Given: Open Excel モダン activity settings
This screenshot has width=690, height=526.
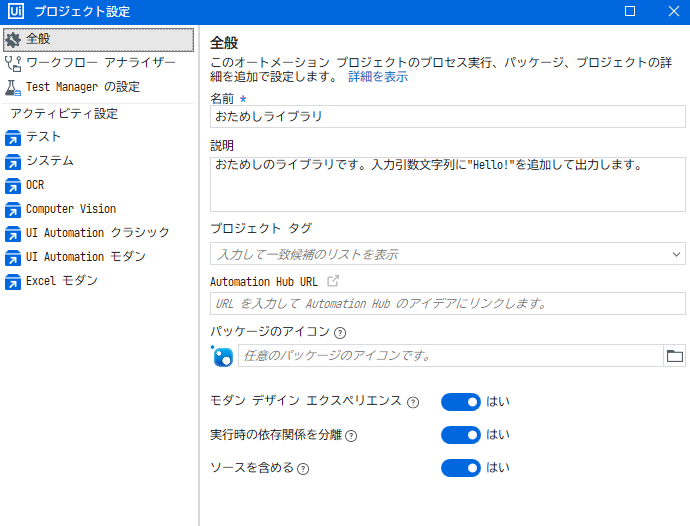Looking at the screenshot, I should (99, 282).
